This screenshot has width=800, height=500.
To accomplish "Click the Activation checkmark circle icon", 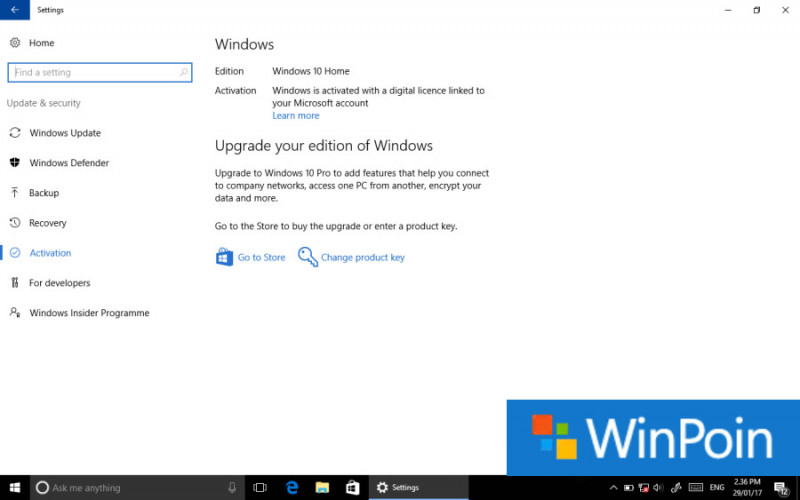I will (15, 253).
